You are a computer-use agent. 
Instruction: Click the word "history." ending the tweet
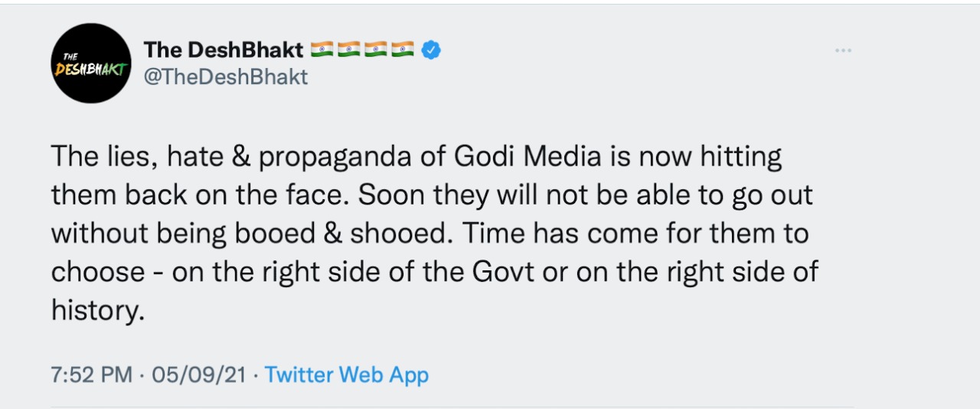97,309
